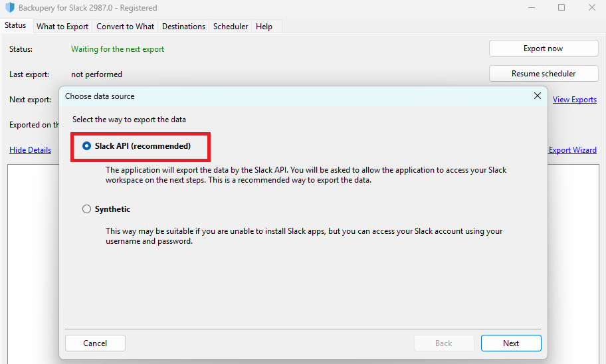The width and height of the screenshot is (606, 364).
Task: Click the Export now button
Action: tap(544, 48)
